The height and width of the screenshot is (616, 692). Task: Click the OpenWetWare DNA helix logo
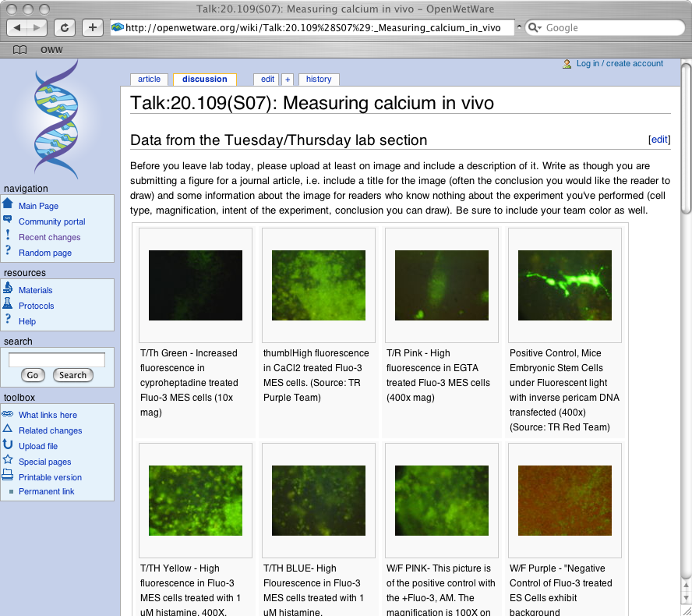57,122
